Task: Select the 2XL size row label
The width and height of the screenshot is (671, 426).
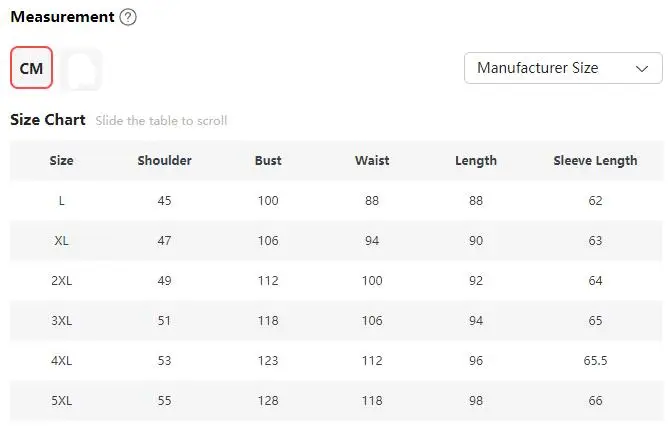Action: click(62, 280)
